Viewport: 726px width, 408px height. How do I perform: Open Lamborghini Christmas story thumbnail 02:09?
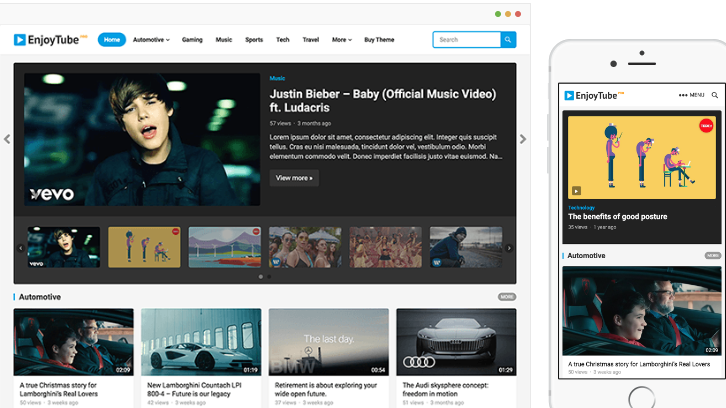(x=74, y=342)
